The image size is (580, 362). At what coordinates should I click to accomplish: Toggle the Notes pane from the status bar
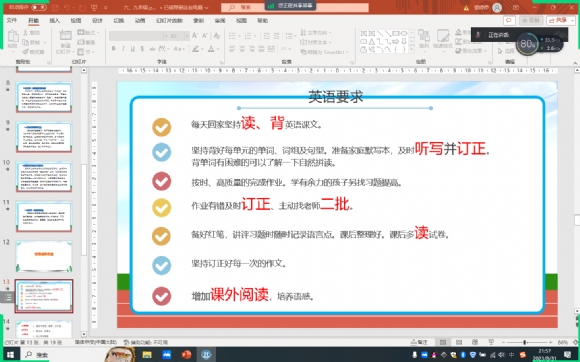tap(419, 342)
